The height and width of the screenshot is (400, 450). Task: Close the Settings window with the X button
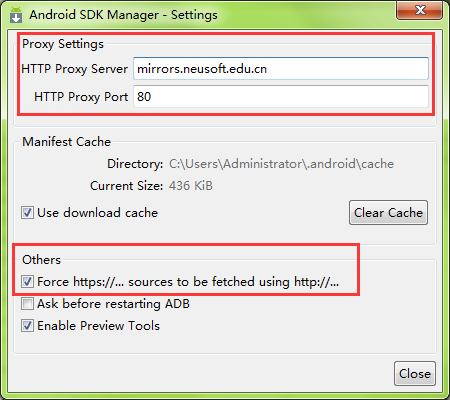[420, 10]
